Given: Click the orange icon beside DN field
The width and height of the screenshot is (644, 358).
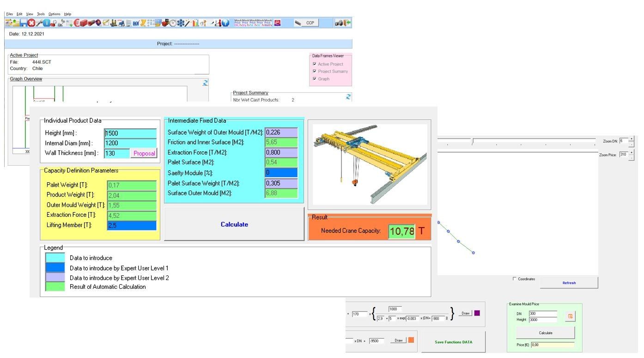Looking at the screenshot, I should [x=570, y=316].
